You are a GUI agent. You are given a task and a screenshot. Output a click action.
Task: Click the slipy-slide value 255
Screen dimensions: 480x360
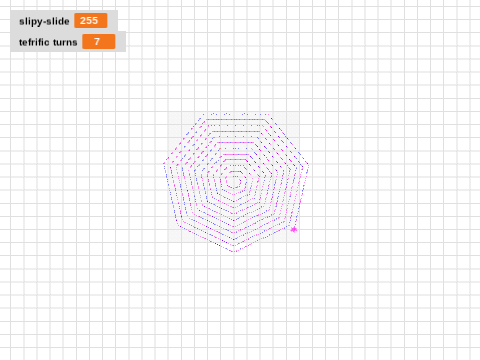(91, 21)
